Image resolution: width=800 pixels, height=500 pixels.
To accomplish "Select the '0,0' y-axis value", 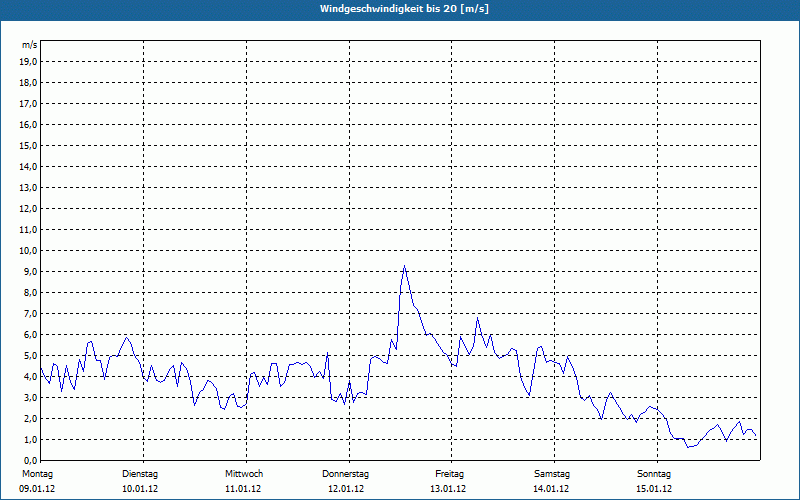I will tap(30, 461).
